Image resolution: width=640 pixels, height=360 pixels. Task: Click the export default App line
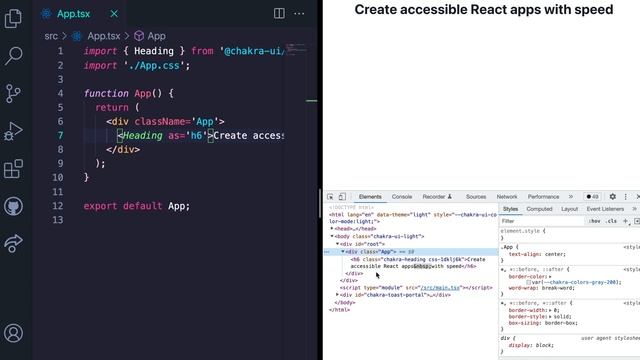(137, 206)
